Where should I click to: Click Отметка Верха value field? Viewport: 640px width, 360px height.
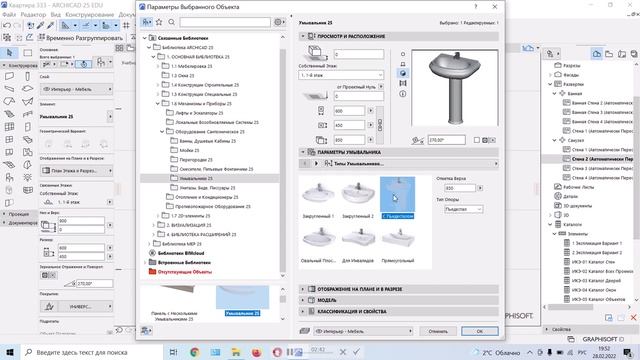point(460,188)
